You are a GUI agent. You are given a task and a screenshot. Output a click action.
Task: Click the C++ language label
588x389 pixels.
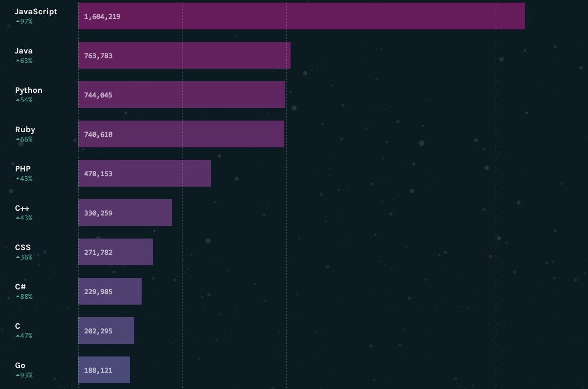[x=23, y=208]
